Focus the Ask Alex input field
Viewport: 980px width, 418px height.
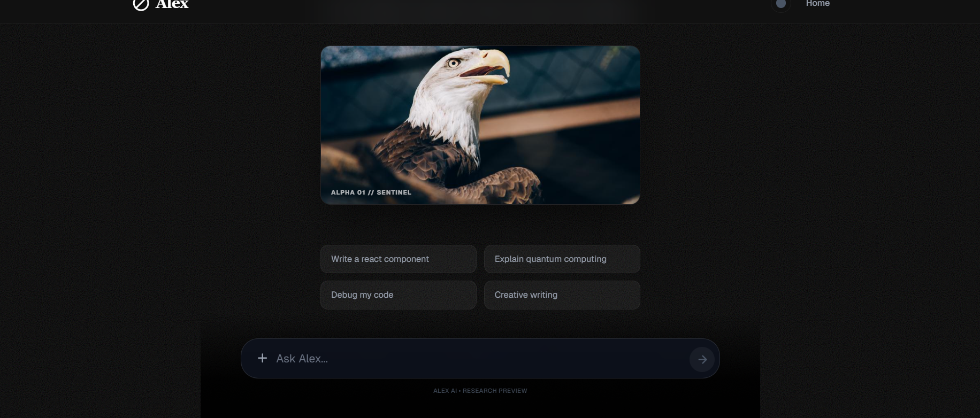point(480,359)
